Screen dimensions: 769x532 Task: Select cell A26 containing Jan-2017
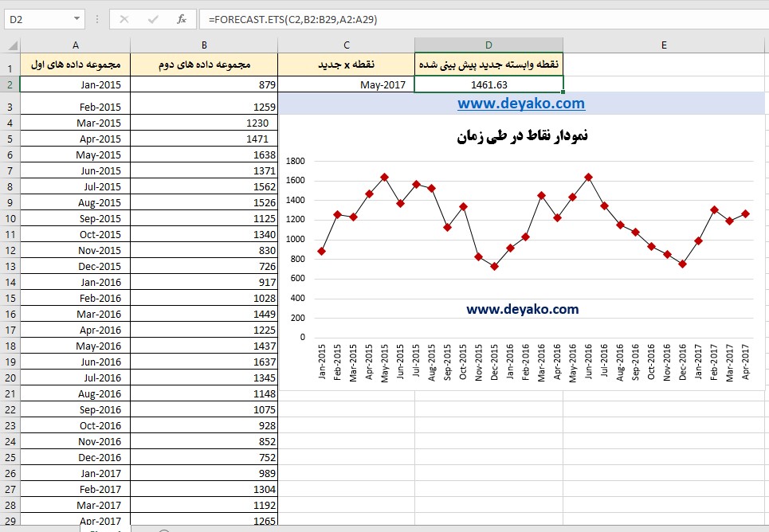76,474
